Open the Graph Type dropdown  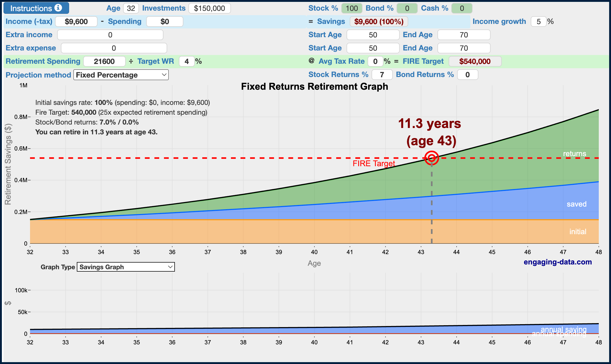(x=126, y=267)
